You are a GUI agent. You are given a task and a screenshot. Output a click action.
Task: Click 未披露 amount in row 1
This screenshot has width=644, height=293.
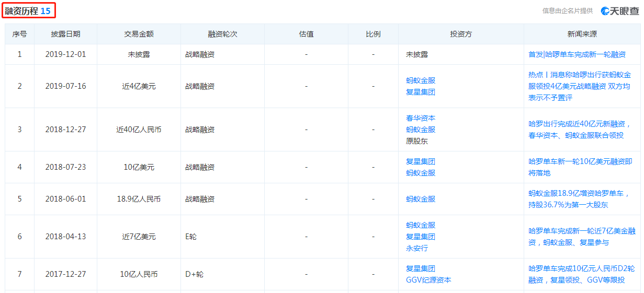(x=139, y=54)
